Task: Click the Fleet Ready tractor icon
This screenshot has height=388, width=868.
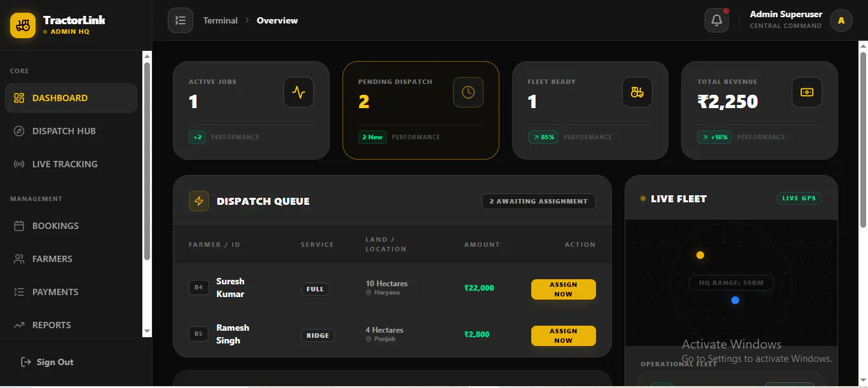Action: pyautogui.click(x=637, y=92)
